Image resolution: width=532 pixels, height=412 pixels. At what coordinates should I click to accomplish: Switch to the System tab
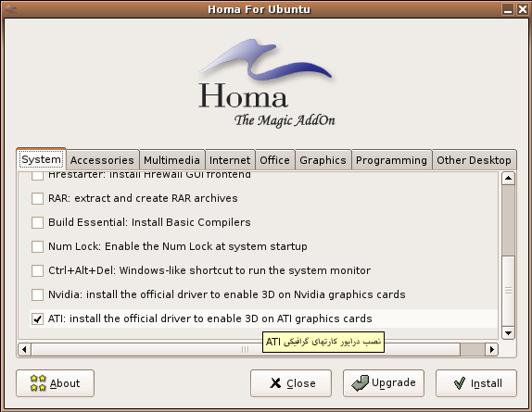click(x=41, y=159)
